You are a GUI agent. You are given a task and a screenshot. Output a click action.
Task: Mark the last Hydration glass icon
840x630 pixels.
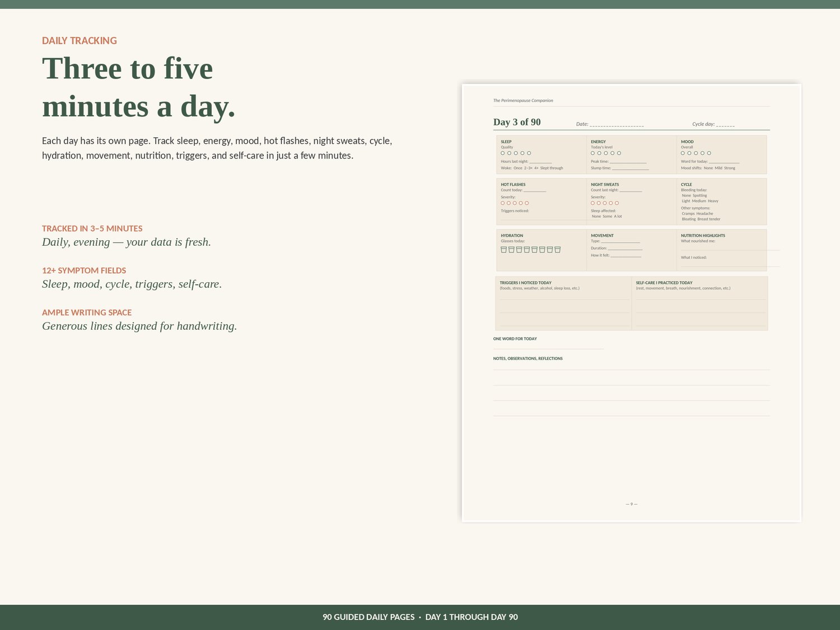(x=557, y=250)
